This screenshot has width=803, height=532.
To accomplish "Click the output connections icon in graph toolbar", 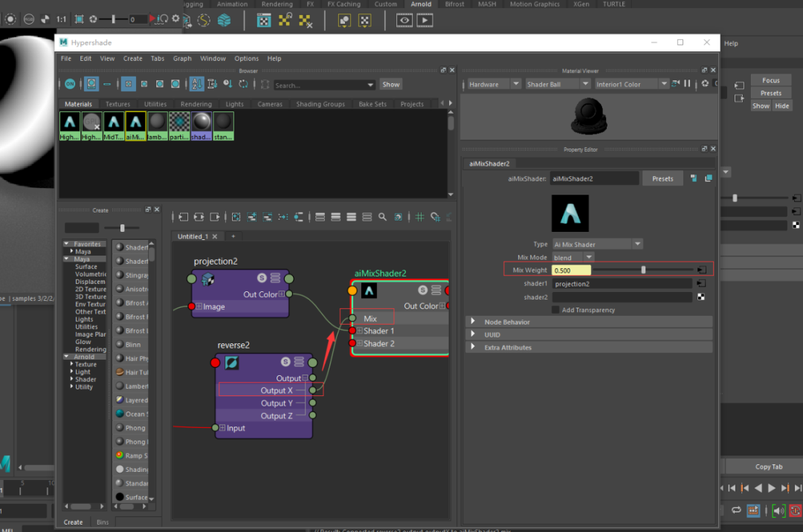I will pos(215,217).
